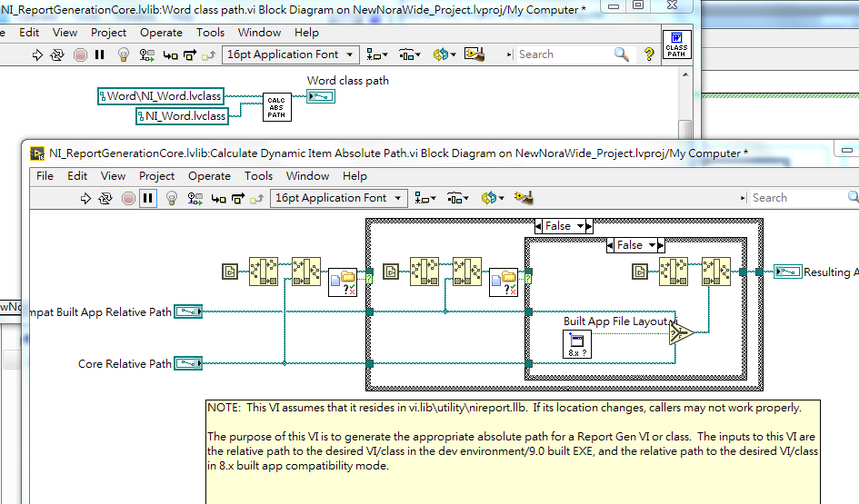The width and height of the screenshot is (859, 504).
Task: Click inner case structure decrement arrow
Action: [610, 245]
